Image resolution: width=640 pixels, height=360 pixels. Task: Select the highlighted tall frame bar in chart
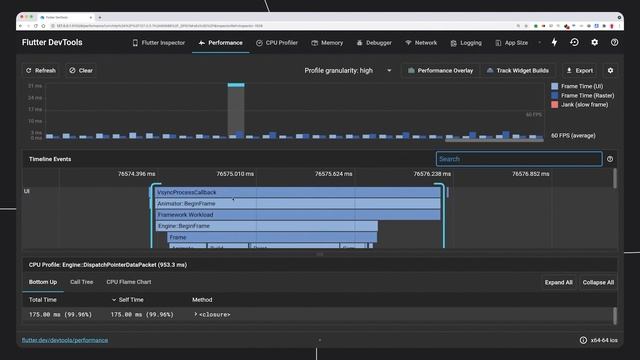click(x=236, y=111)
